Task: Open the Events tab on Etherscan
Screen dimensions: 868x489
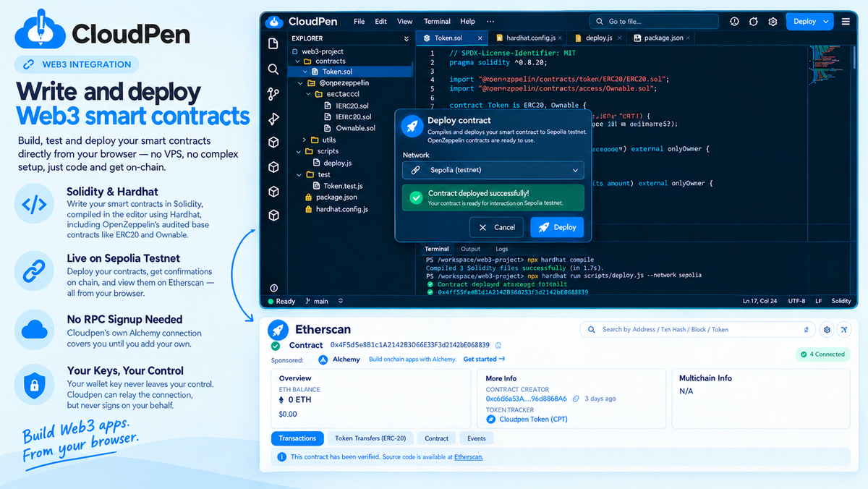Action: [x=476, y=438]
